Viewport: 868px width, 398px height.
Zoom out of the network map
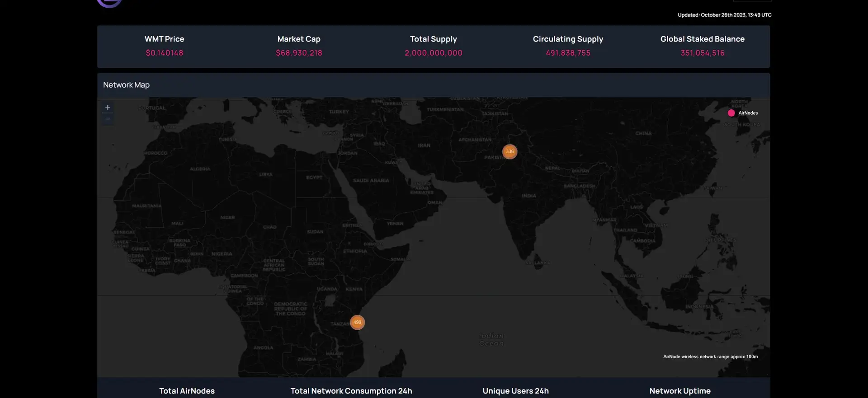pyautogui.click(x=108, y=119)
